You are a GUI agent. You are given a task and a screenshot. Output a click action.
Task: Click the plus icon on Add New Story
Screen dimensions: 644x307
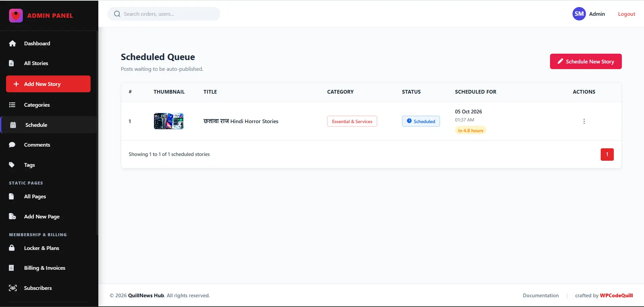pyautogui.click(x=16, y=84)
